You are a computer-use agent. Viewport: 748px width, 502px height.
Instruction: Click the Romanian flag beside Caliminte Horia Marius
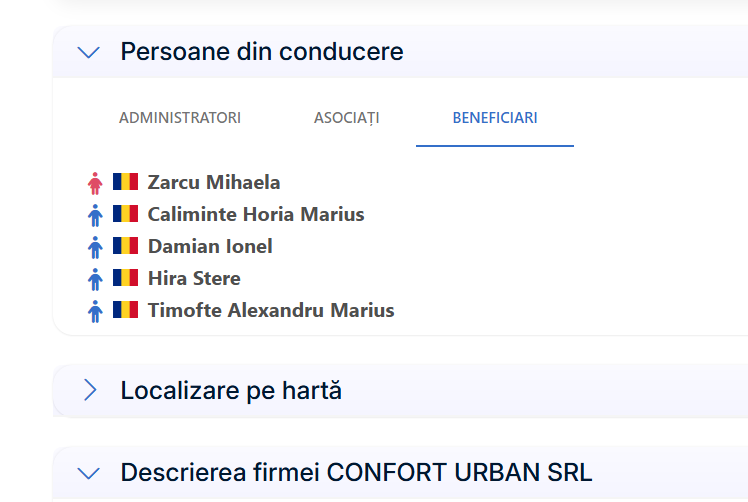click(125, 213)
